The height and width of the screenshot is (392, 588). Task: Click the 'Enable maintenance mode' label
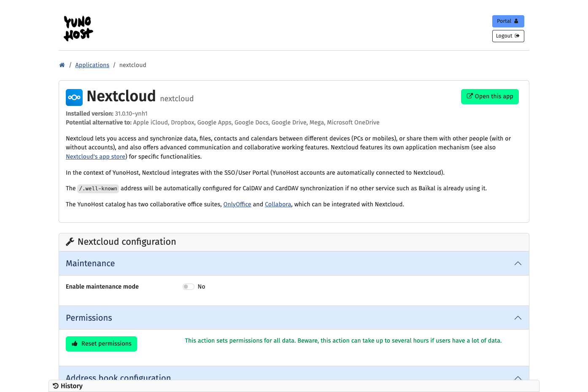pos(102,287)
